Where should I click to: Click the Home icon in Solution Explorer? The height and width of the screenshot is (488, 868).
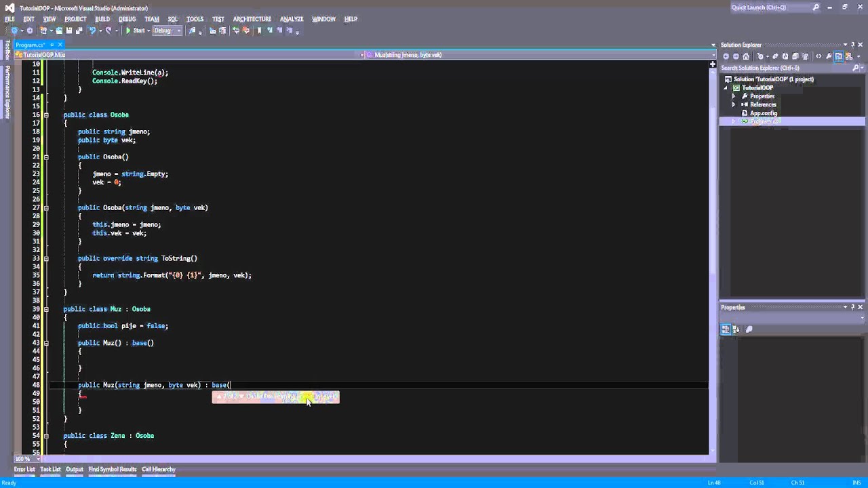[746, 56]
